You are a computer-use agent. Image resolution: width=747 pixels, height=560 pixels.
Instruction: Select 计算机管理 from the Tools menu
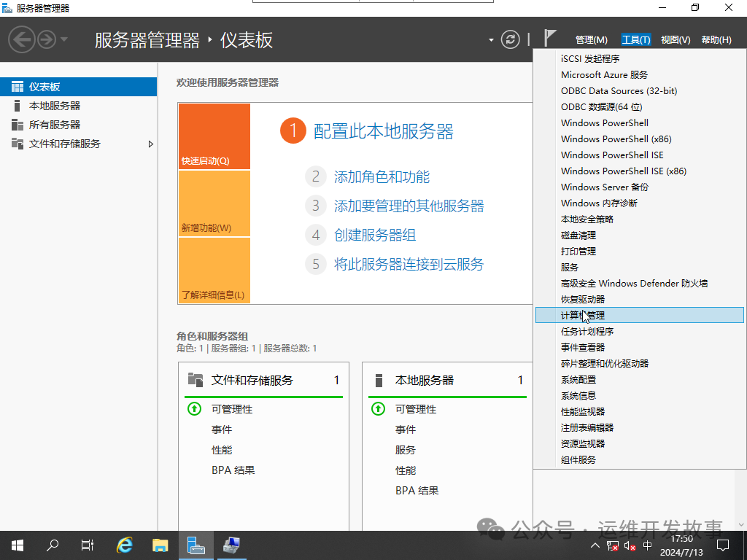coord(584,315)
